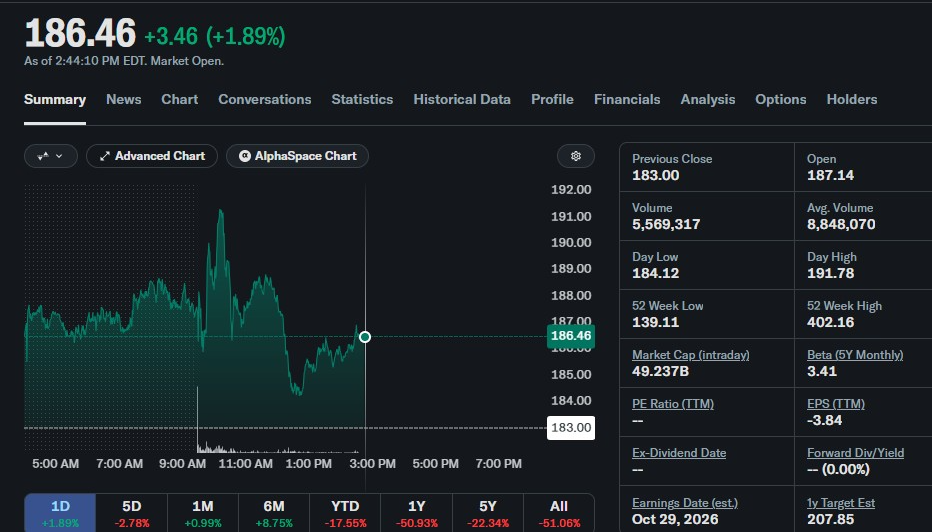Open the Holders tab
Screen dimensions: 932x532
tap(852, 99)
